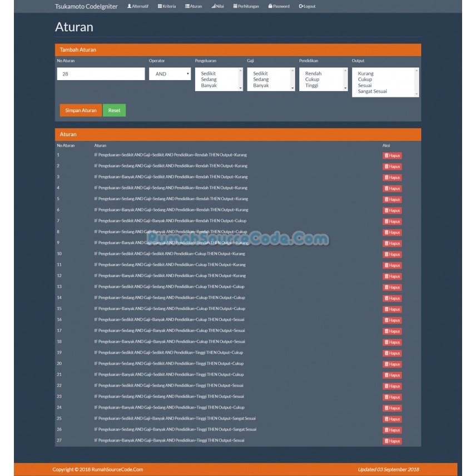Delete rule 25 with Hapus
Viewport: 476px width, 476px height.
[x=392, y=419]
